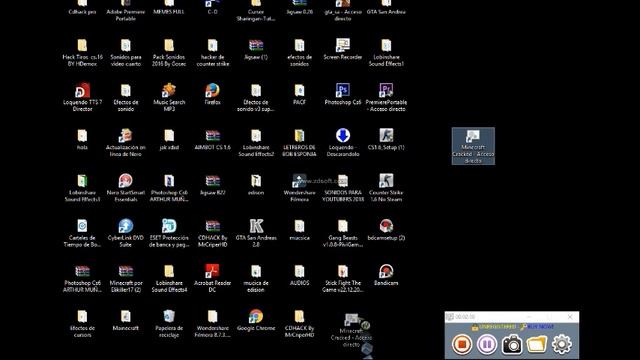Select the AIMBOT CS 1.6 archive
Screen dimensions: 640x360
tap(213, 140)
